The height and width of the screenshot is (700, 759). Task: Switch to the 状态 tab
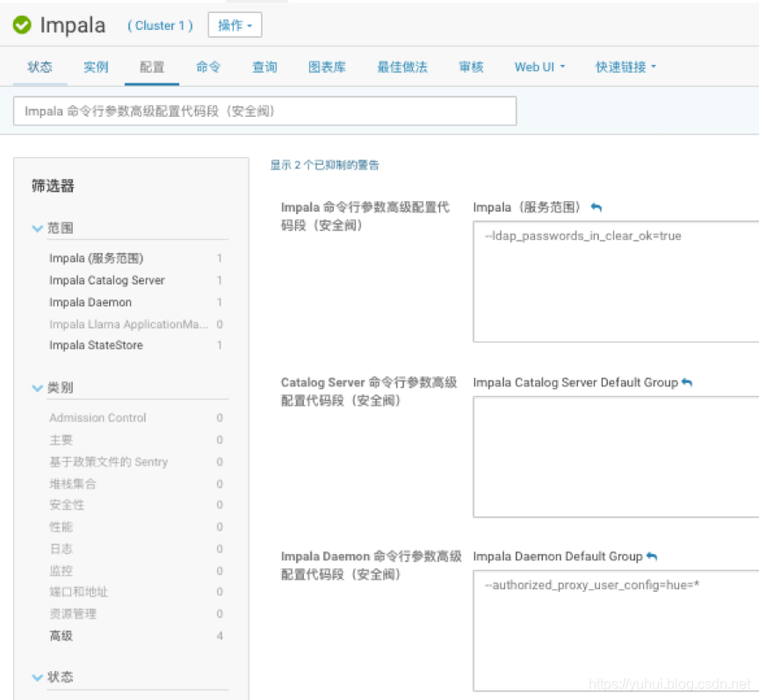coord(40,67)
